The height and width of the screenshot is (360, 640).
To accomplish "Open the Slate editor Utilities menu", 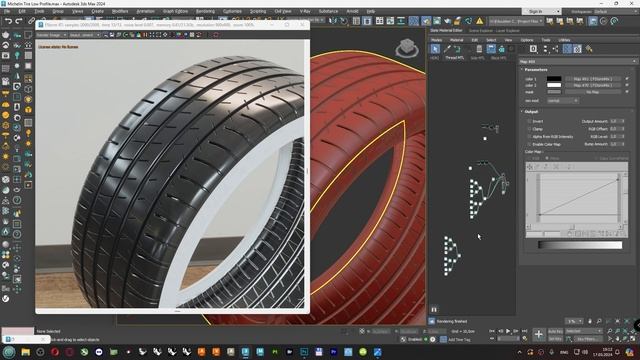I will tap(564, 40).
